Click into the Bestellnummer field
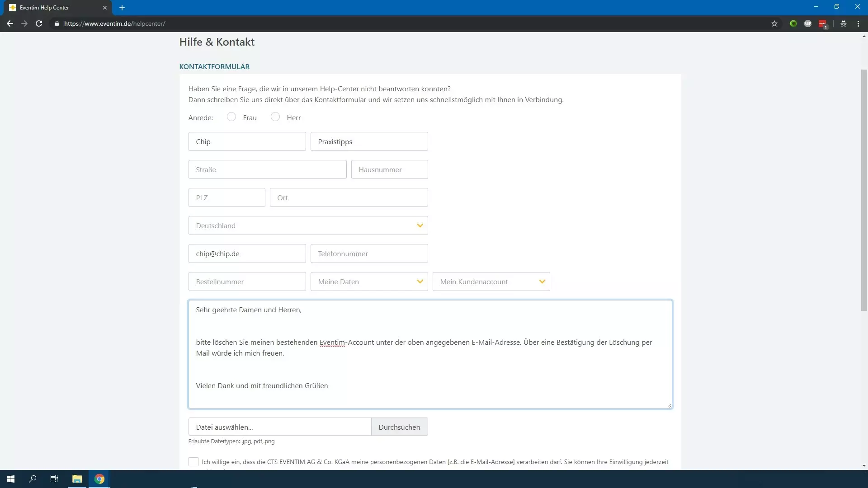 [x=247, y=282]
